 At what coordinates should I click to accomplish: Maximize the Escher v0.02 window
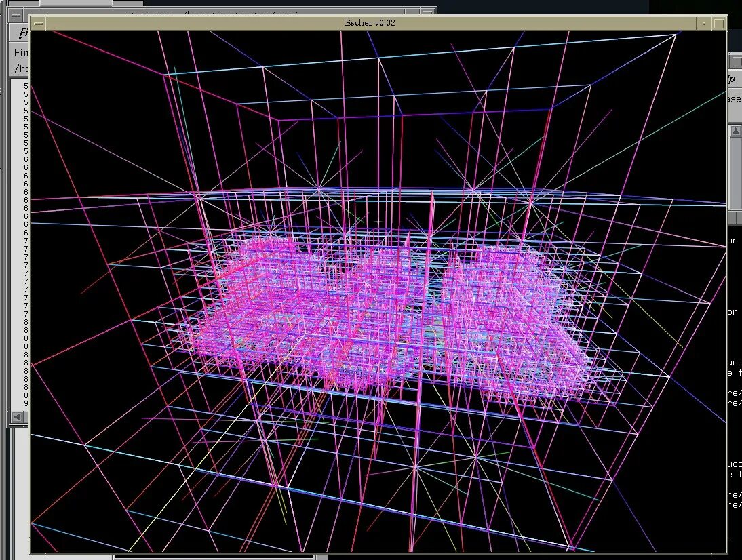(x=718, y=23)
